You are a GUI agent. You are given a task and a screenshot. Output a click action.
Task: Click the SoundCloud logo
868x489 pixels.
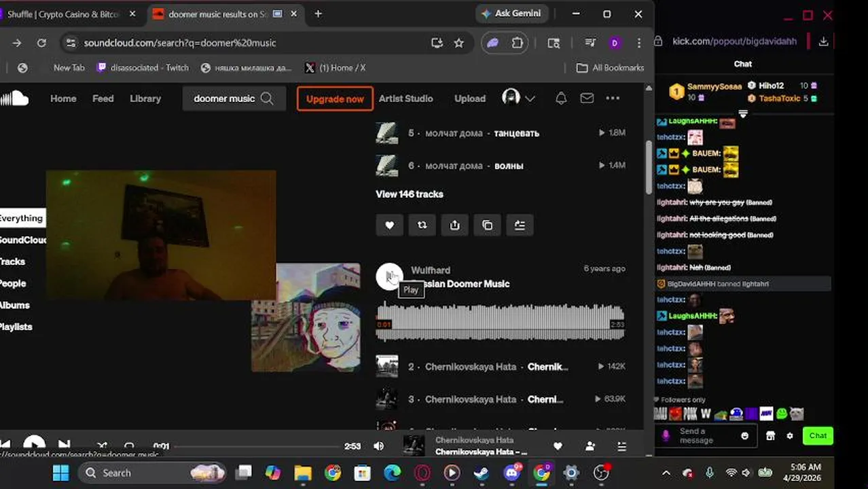pyautogui.click(x=14, y=98)
